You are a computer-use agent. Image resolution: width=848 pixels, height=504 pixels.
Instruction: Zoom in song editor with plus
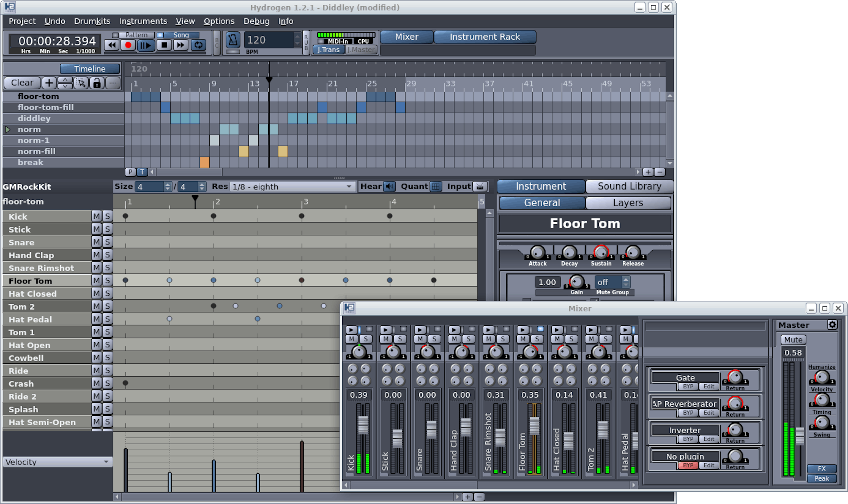647,172
